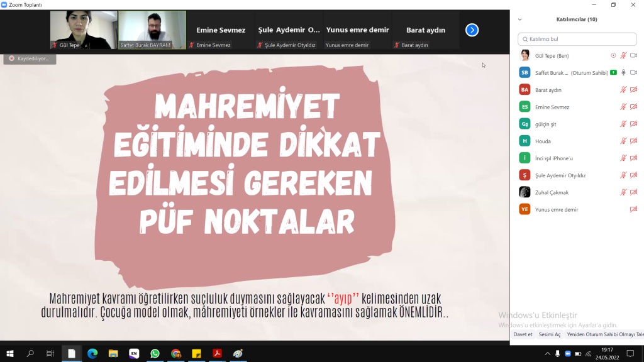The image size is (644, 362).
Task: Expand hidden system tray icons
Action: [548, 354]
